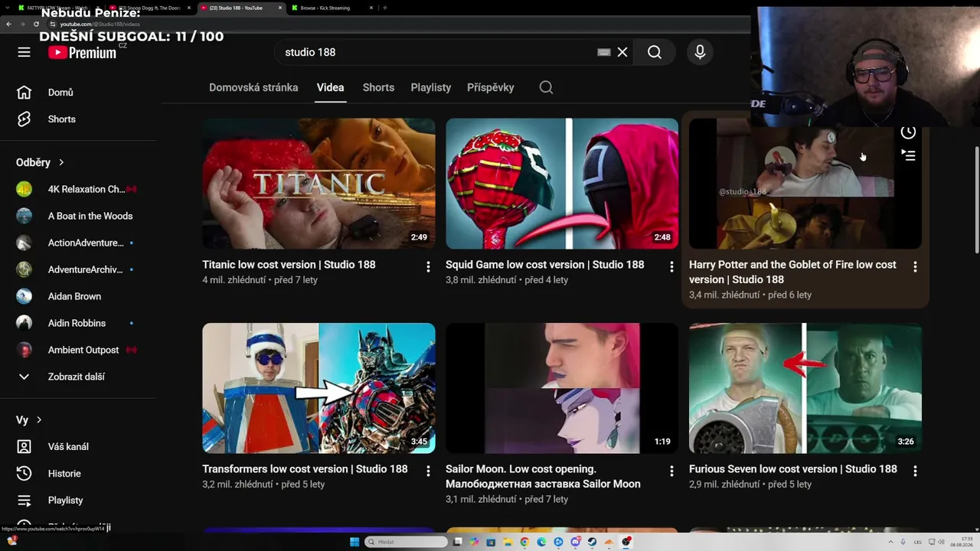Play the Transformers robot thumbnail
Image resolution: width=980 pixels, height=551 pixels.
tap(318, 388)
